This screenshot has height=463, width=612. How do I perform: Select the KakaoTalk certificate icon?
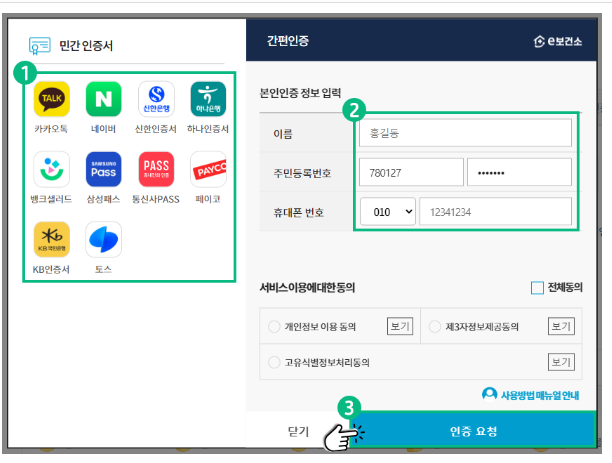(52, 99)
